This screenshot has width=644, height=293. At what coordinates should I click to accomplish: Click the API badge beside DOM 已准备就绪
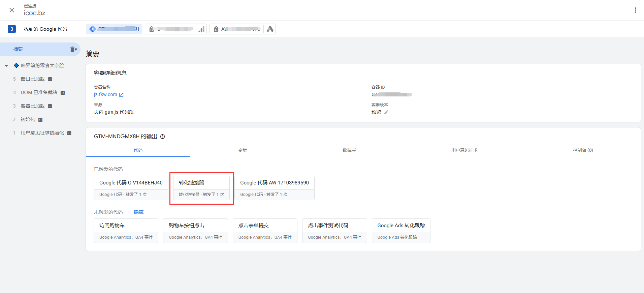point(63,93)
